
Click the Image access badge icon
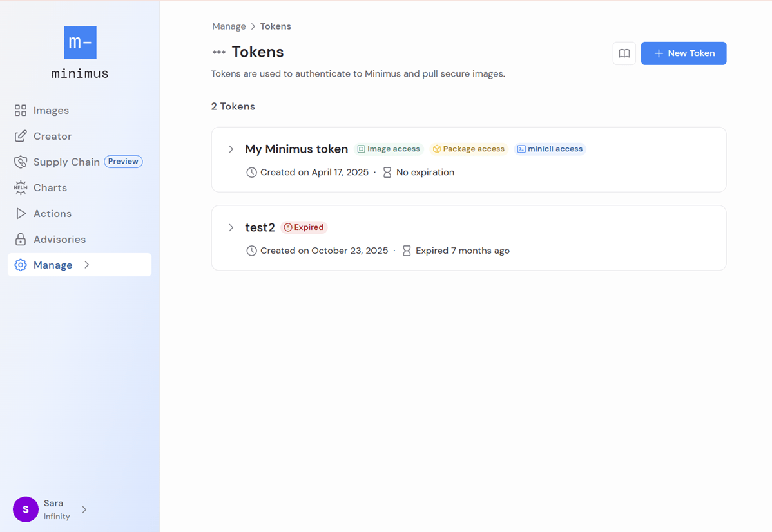361,149
